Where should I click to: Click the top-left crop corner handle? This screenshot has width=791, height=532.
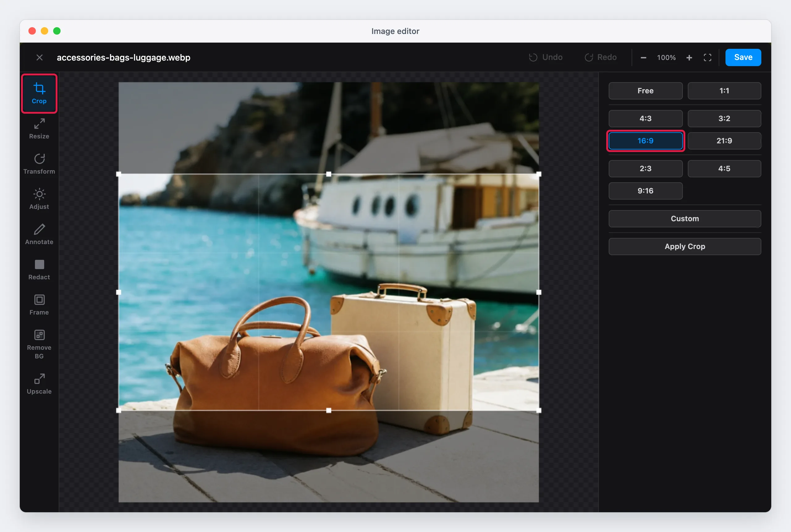coord(118,174)
